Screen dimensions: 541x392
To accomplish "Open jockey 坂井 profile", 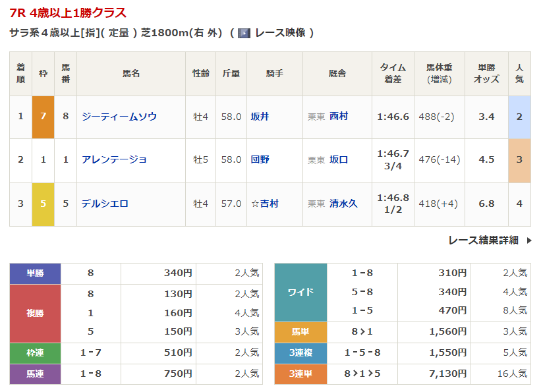I will (260, 117).
